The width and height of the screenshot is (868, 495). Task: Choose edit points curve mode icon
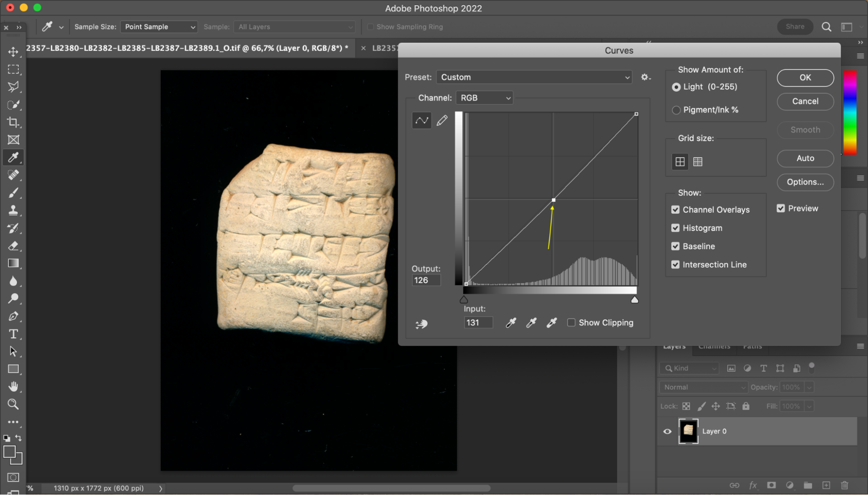[x=421, y=121]
